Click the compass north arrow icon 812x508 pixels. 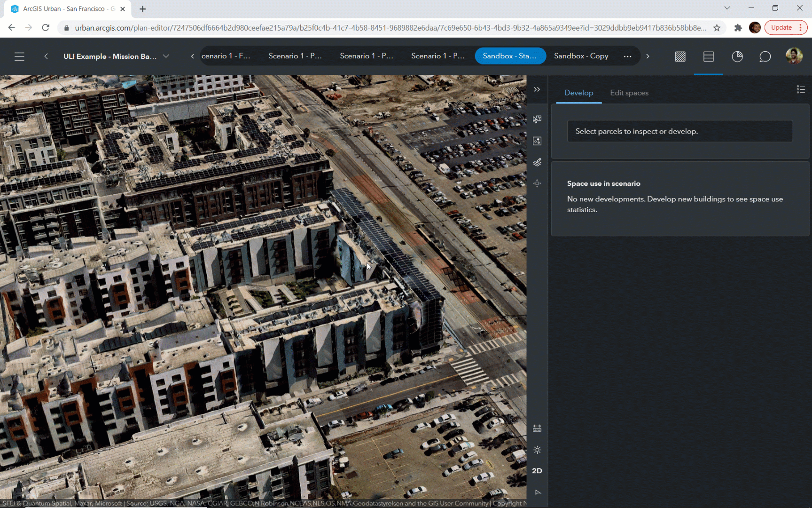point(538,492)
